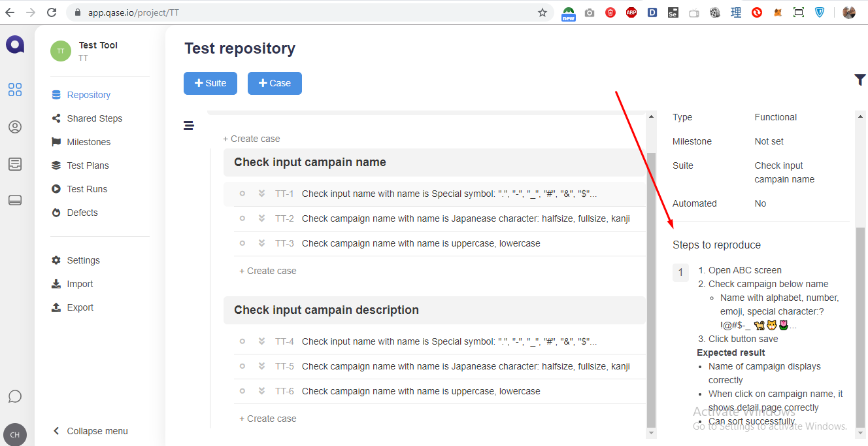Click the browser profile photo icon
The image size is (868, 446).
849,12
